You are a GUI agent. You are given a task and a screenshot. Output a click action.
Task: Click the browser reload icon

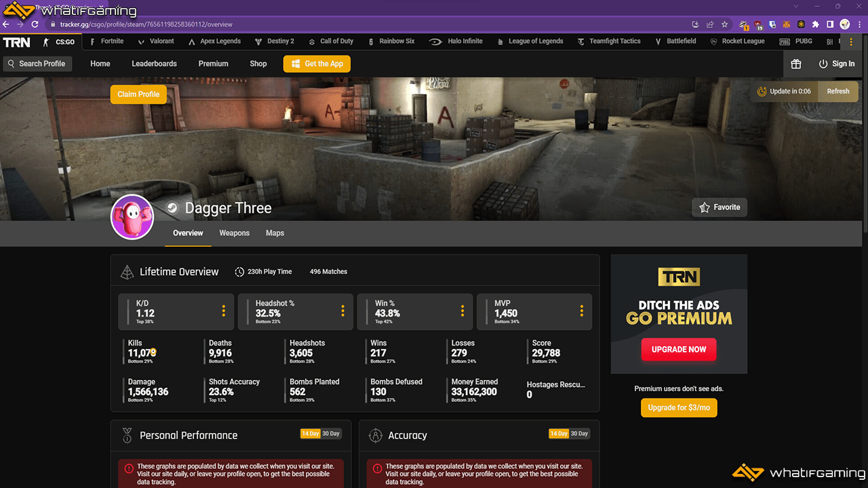(35, 24)
